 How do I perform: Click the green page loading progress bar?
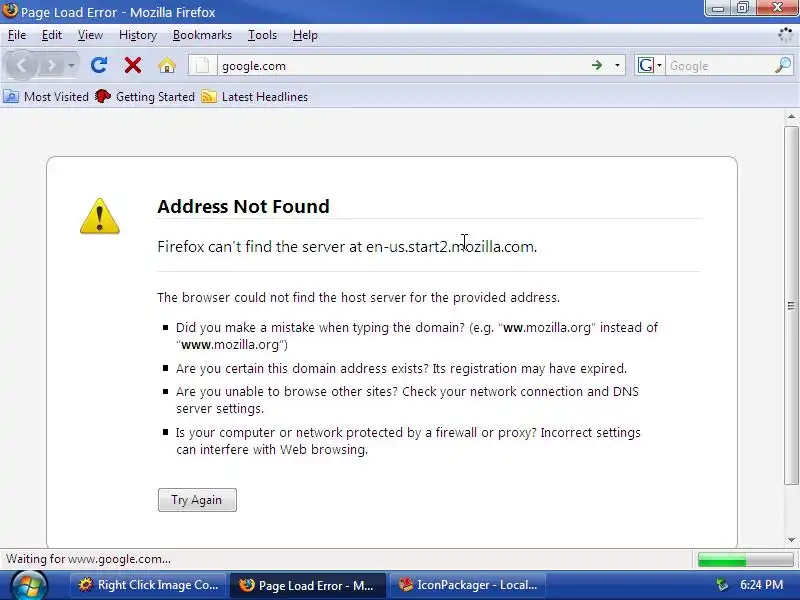[745, 560]
